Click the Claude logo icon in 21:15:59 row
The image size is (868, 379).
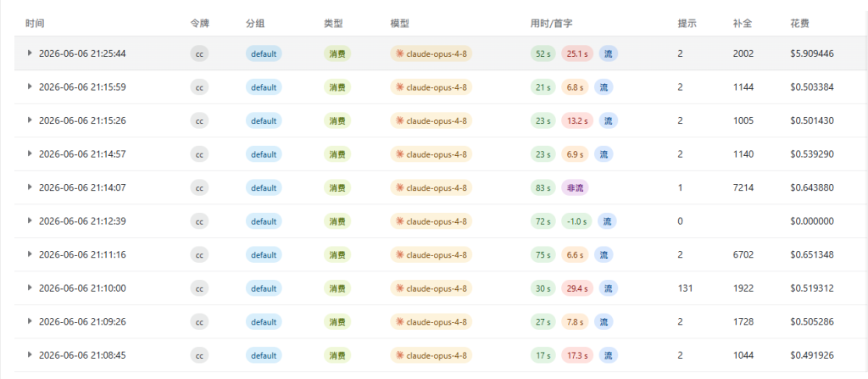point(399,87)
